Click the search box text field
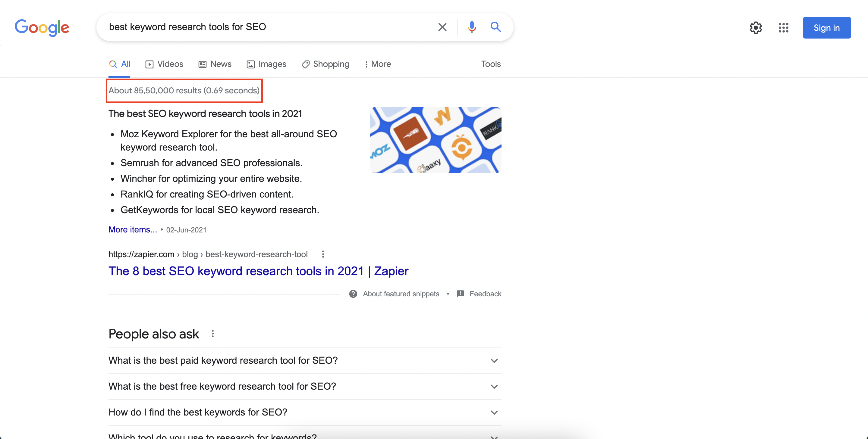The height and width of the screenshot is (439, 868). pos(269,27)
